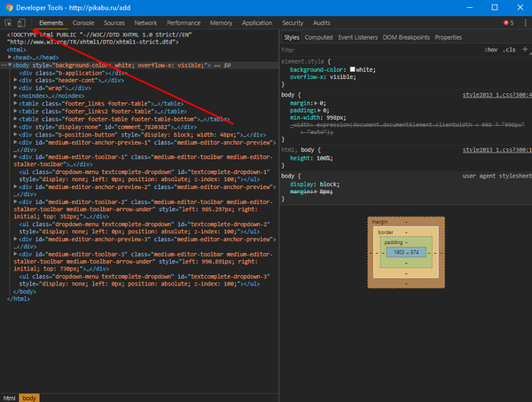Expand the head element node
Image resolution: width=532 pixels, height=402 pixels.
tap(10, 58)
